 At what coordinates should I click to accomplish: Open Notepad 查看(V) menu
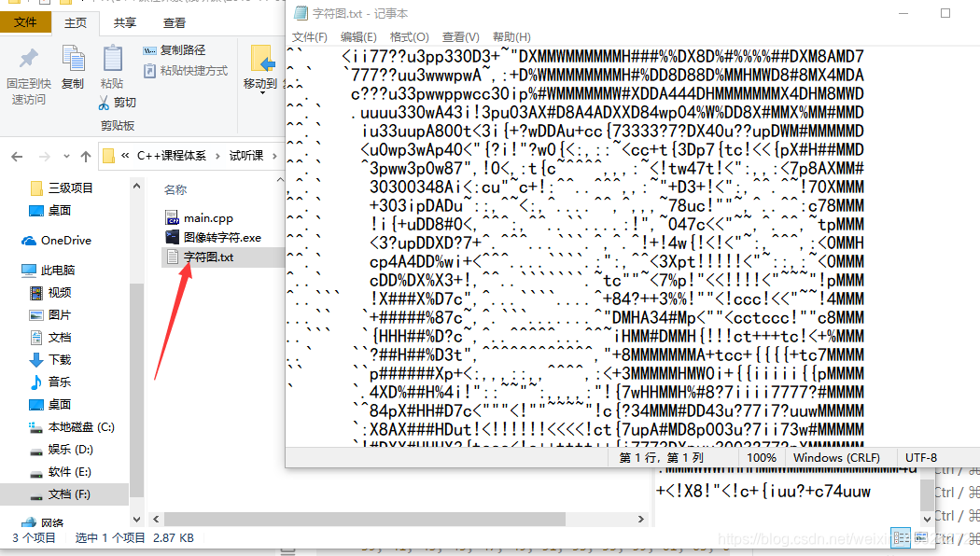coord(461,37)
